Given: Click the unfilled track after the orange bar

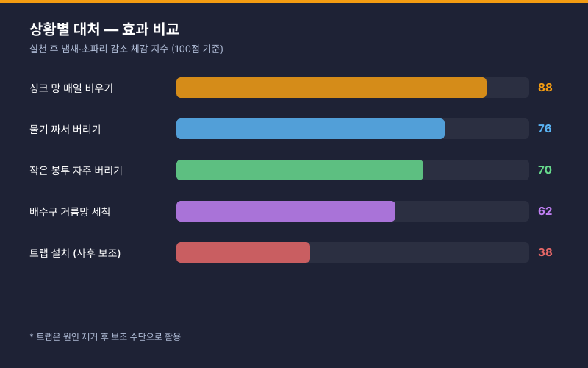Looking at the screenshot, I should click(x=508, y=88).
